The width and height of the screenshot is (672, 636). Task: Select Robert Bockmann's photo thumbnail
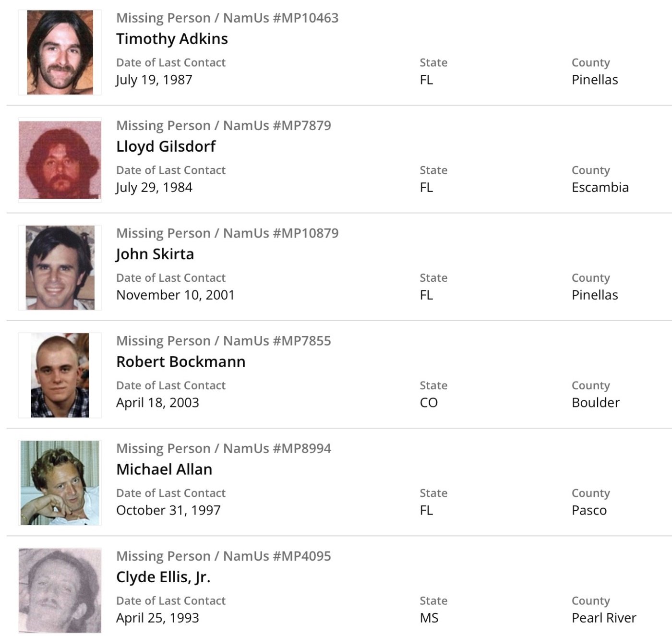(60, 375)
